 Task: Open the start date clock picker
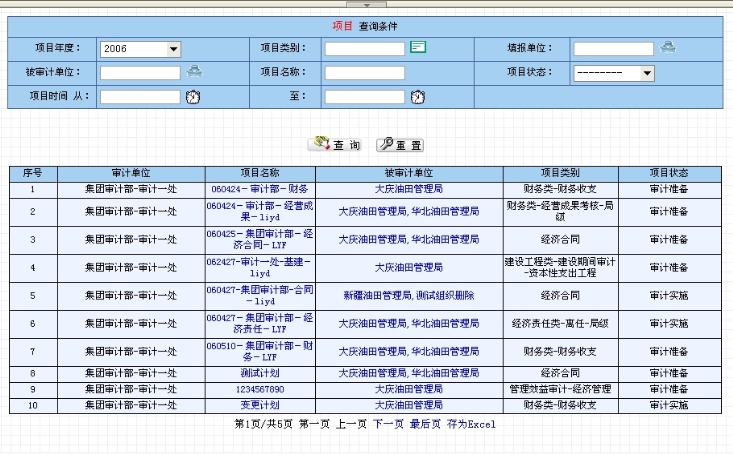point(193,97)
